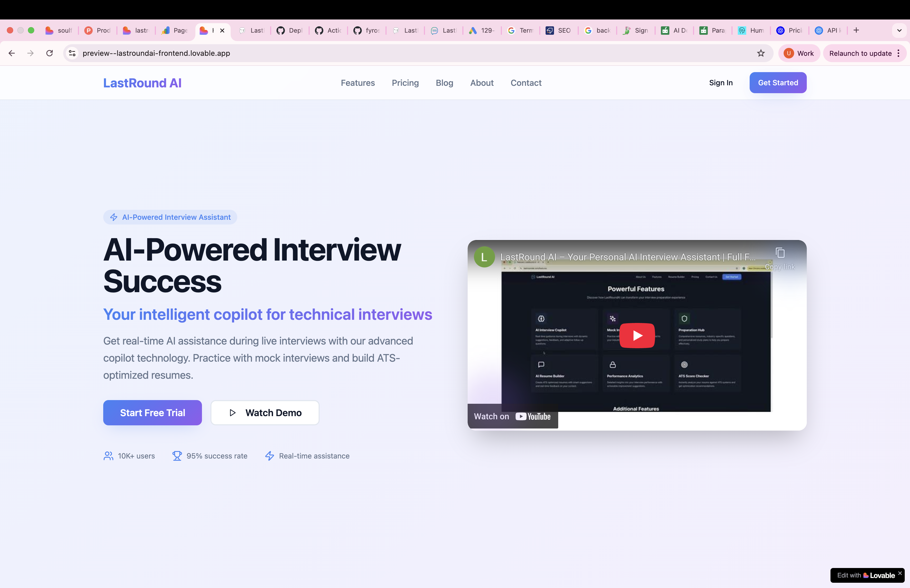Screen dimensions: 910x588
Task: Open the Work profile button
Action: pos(799,53)
